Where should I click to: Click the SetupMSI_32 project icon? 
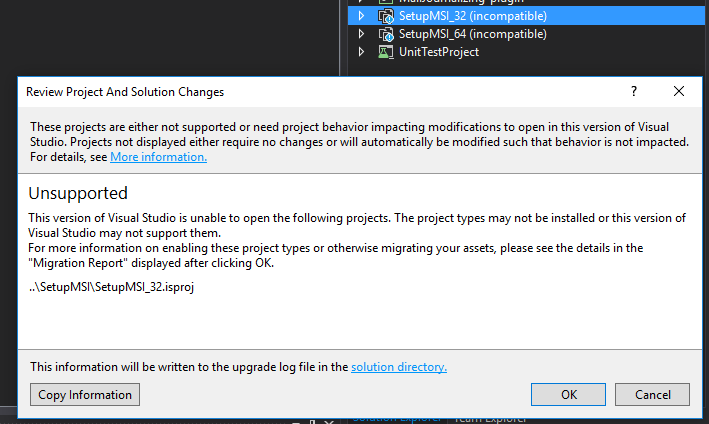pos(386,16)
